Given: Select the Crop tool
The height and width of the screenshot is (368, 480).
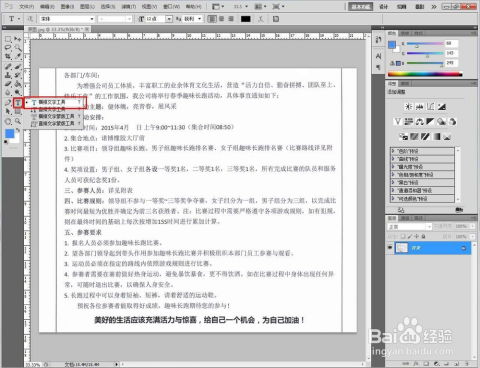Looking at the screenshot, I should click(x=8, y=57).
